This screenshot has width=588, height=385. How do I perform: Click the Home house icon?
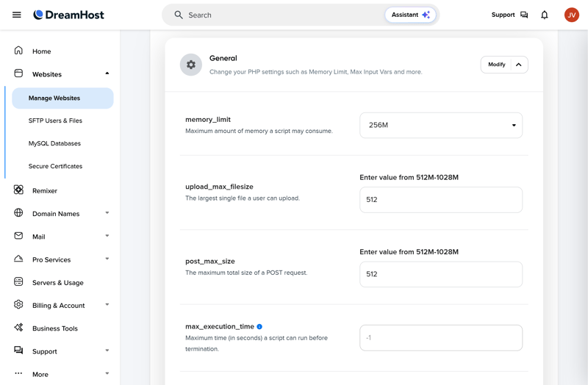[18, 51]
